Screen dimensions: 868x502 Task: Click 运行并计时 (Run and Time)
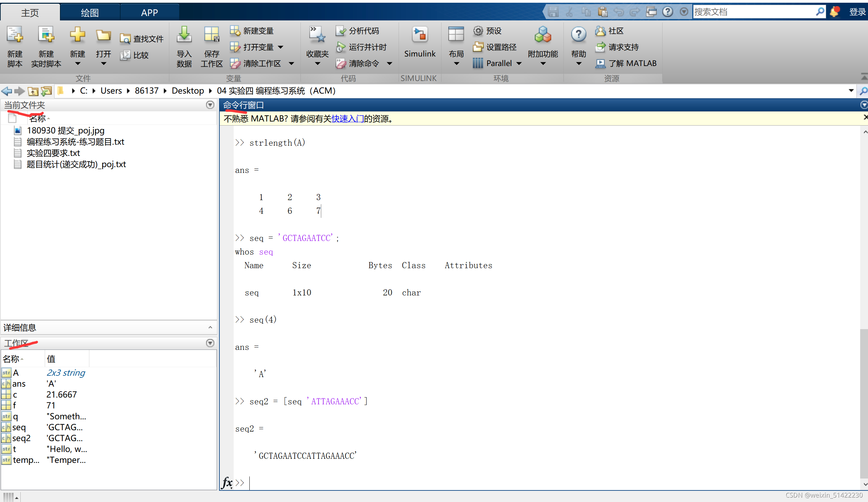[x=361, y=47]
